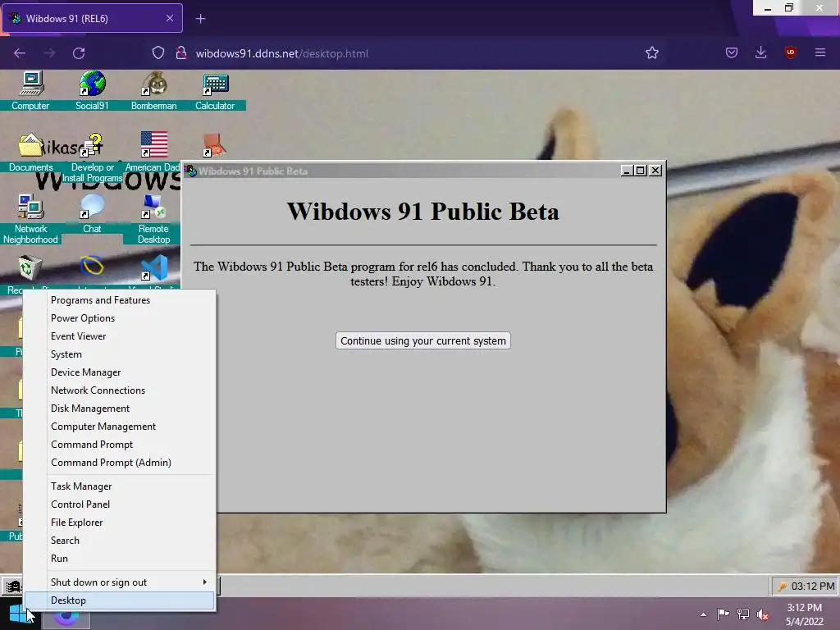Open Event Viewer from menu
The image size is (840, 630).
click(119, 336)
